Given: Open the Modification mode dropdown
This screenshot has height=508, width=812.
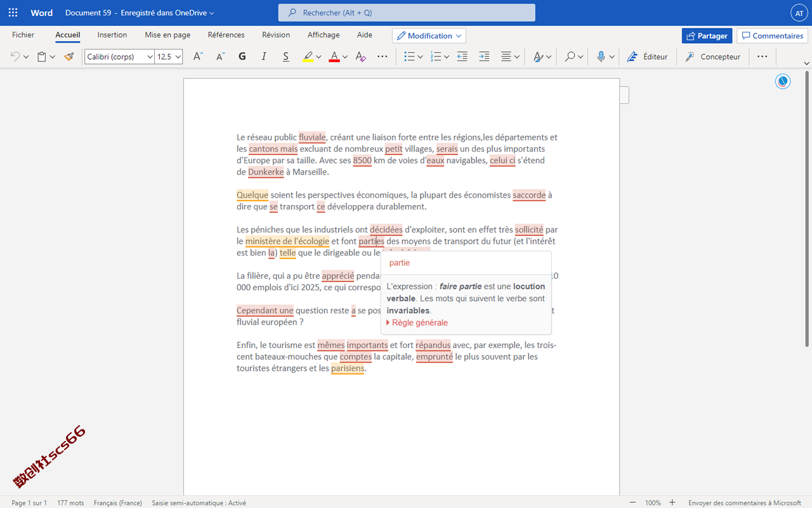Looking at the screenshot, I should coord(429,36).
